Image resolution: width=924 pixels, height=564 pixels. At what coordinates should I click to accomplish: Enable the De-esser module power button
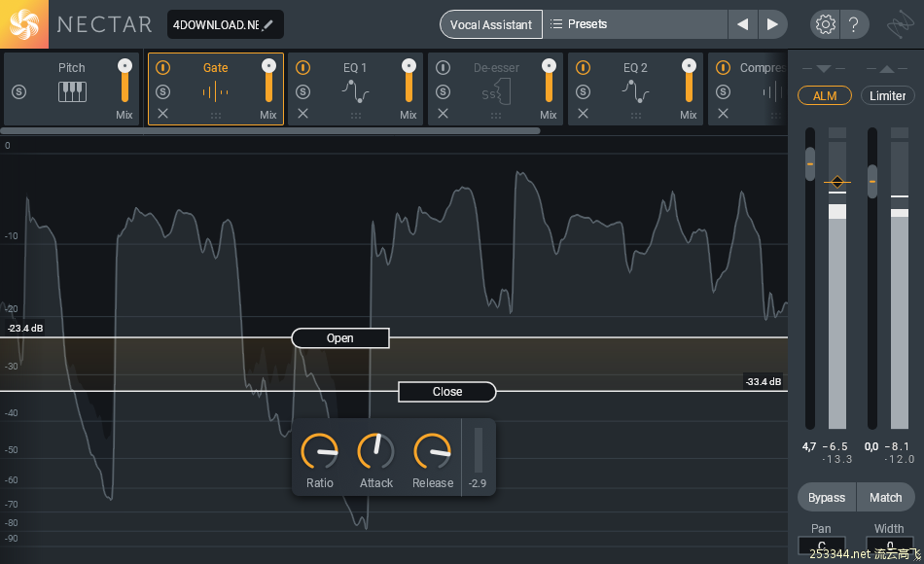coord(444,68)
